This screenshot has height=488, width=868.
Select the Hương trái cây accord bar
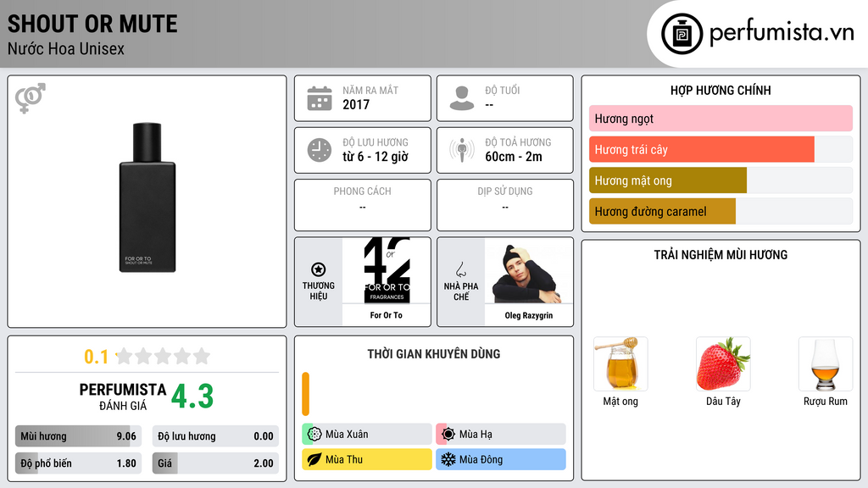[x=721, y=149]
